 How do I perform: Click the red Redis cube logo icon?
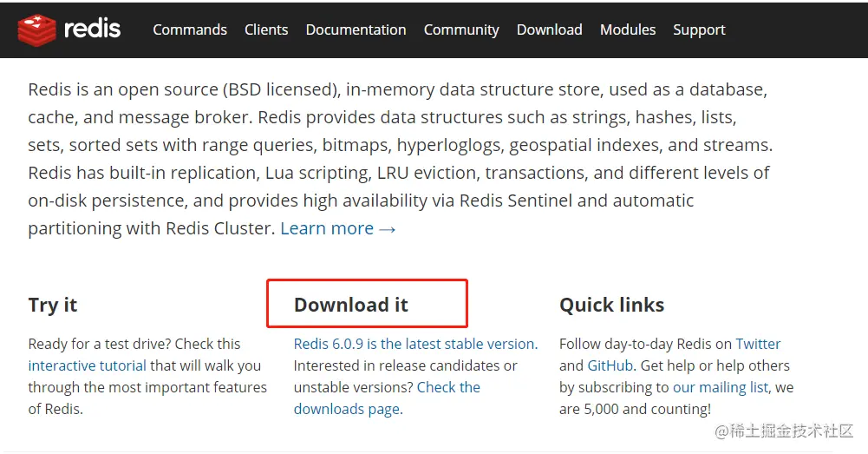(36, 30)
